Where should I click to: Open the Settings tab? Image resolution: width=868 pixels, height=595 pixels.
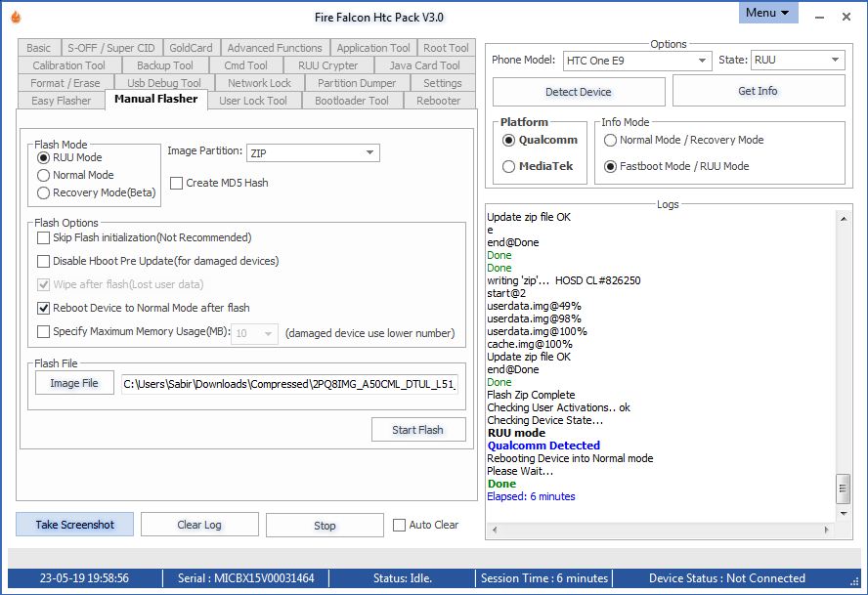pos(442,84)
